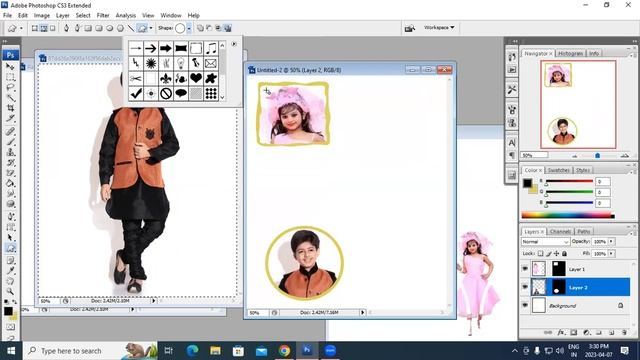Choose the scissors custom shape
Viewport: 640px width, 360px height.
click(136, 78)
